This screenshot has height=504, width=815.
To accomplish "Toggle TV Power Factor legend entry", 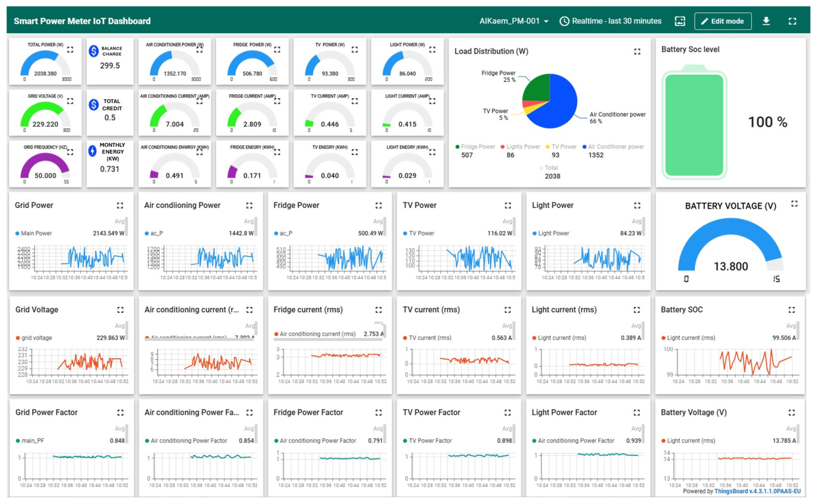I will point(427,441).
